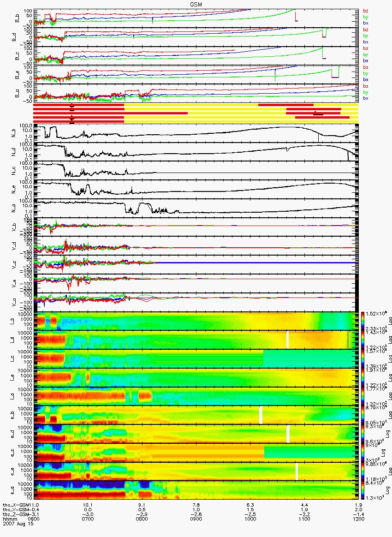
Task: Click the color scale bar beside e_a spectrogram
Action: pos(362,491)
